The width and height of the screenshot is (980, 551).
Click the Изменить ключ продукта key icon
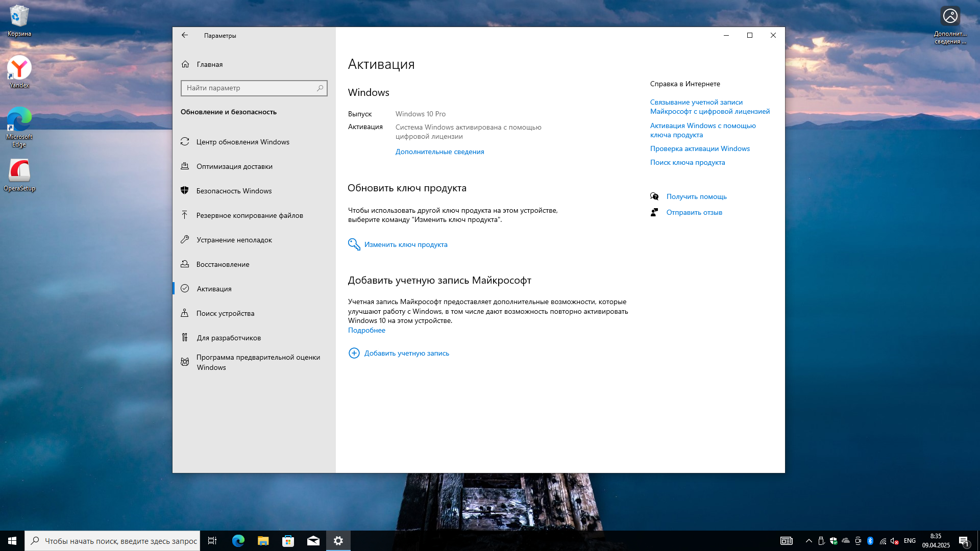pos(354,244)
